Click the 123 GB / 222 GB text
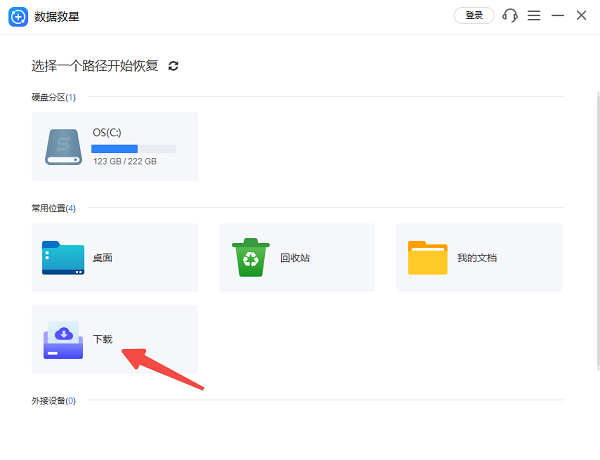The image size is (600, 460). 125,161
